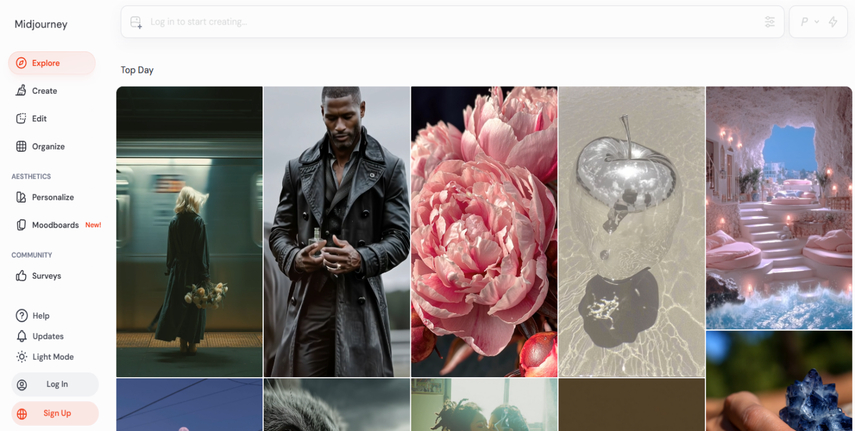Open the Personalize aesthetics page
This screenshot has height=431, width=855.
[x=52, y=197]
